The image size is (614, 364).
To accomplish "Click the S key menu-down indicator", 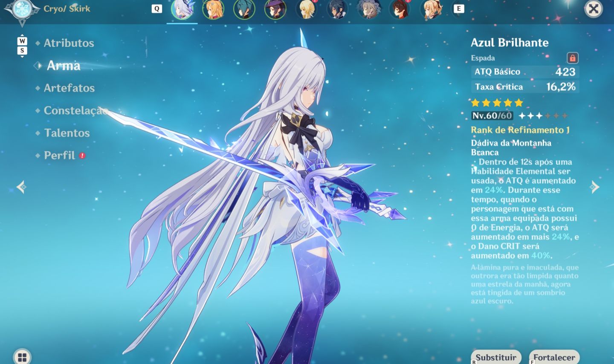I will (x=22, y=51).
